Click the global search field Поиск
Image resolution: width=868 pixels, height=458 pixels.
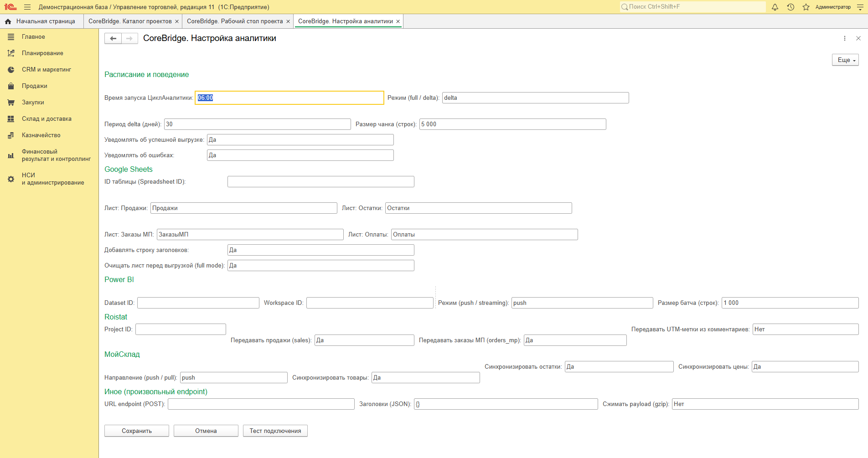693,7
